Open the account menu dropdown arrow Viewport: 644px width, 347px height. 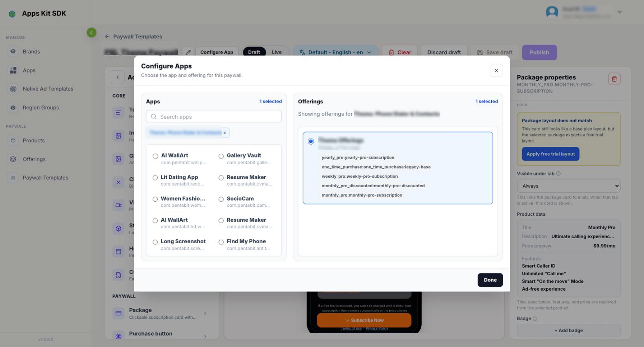[x=620, y=12]
